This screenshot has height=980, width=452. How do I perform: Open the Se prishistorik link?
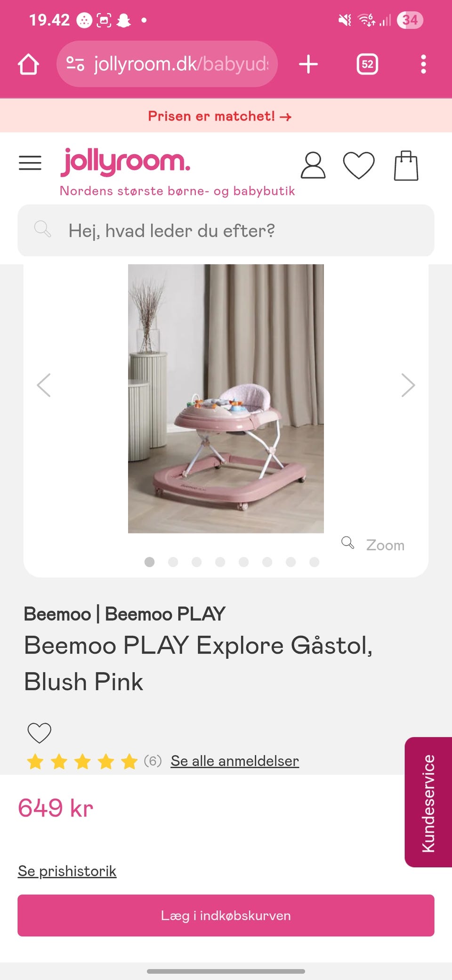point(67,871)
